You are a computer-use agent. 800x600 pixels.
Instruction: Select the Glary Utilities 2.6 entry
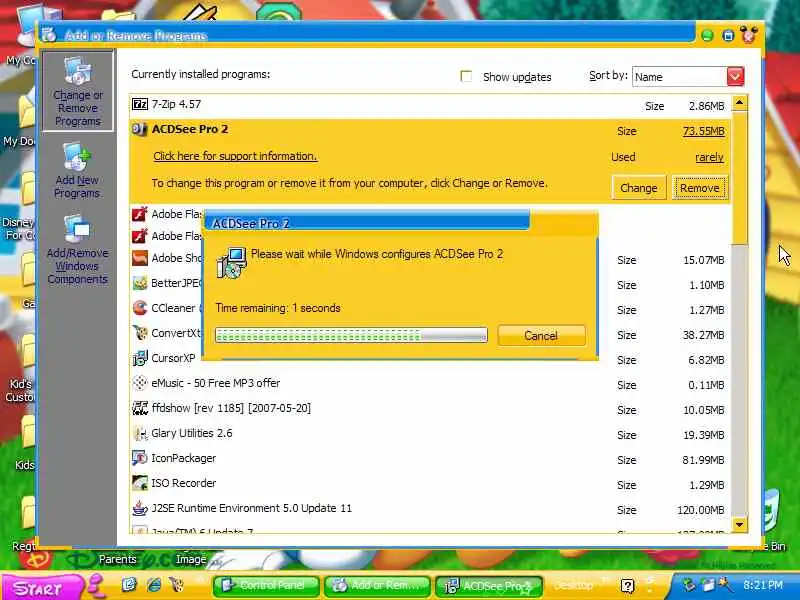tap(431, 434)
